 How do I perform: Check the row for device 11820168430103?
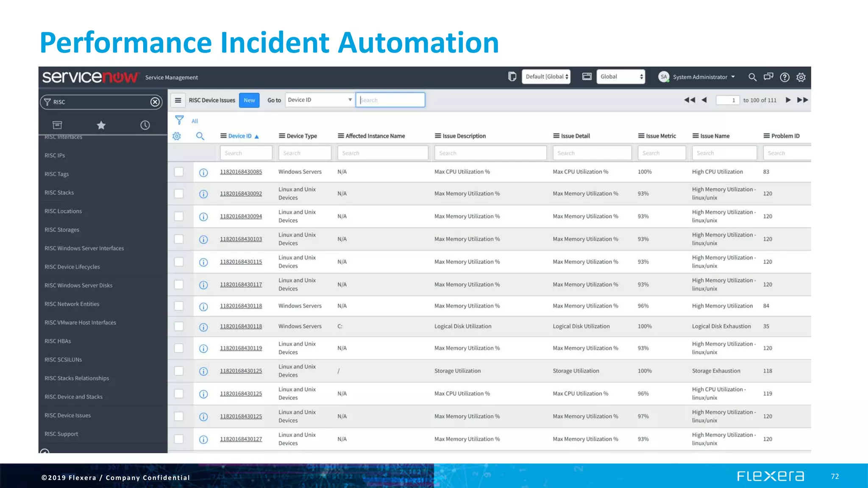click(x=179, y=239)
